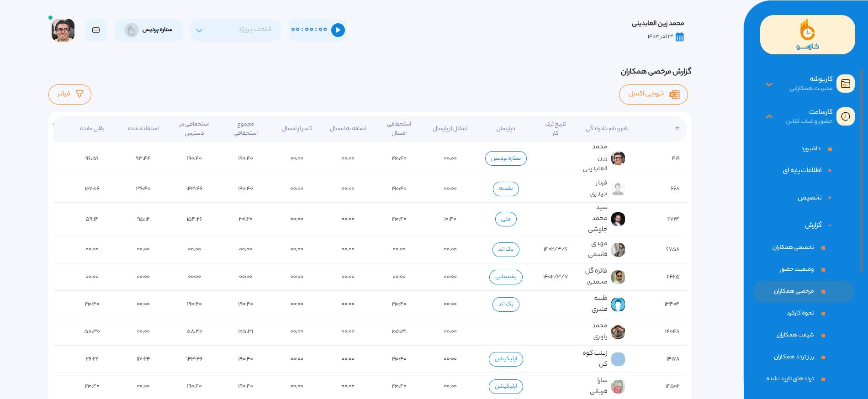
Task: Open the Dashboard (داشبورد) menu item
Action: 810,149
